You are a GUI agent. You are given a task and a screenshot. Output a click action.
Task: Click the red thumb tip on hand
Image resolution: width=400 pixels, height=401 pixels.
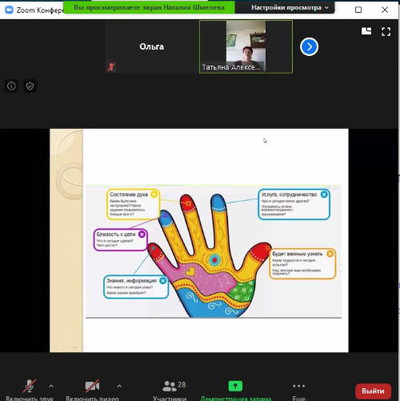tap(261, 250)
